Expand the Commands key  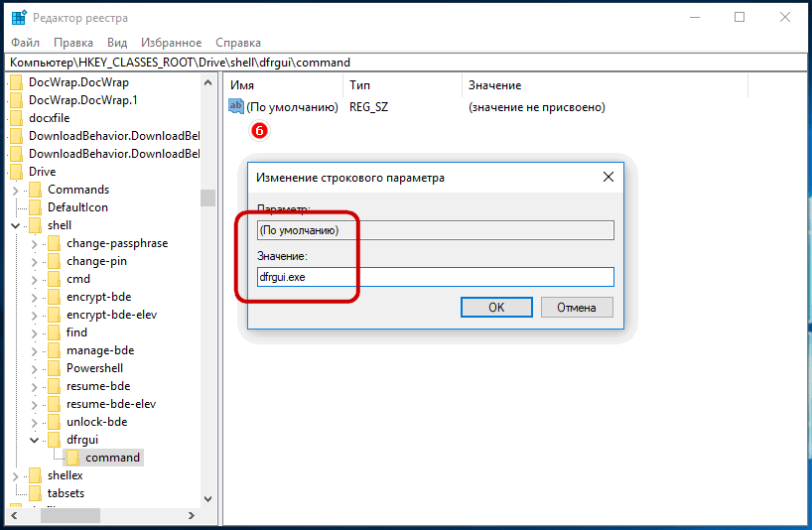tap(15, 190)
